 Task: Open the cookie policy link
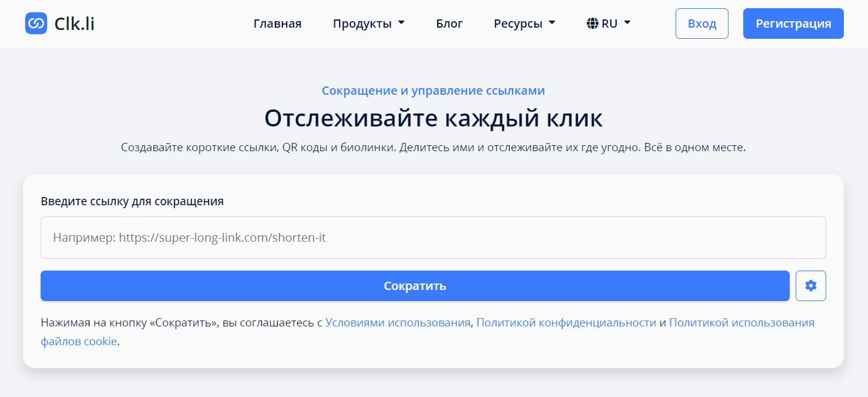pos(741,322)
